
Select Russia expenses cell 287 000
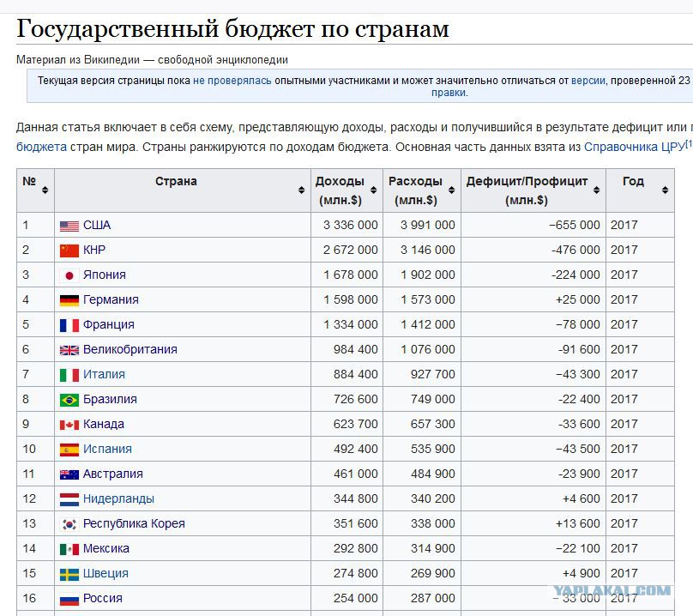(x=422, y=598)
